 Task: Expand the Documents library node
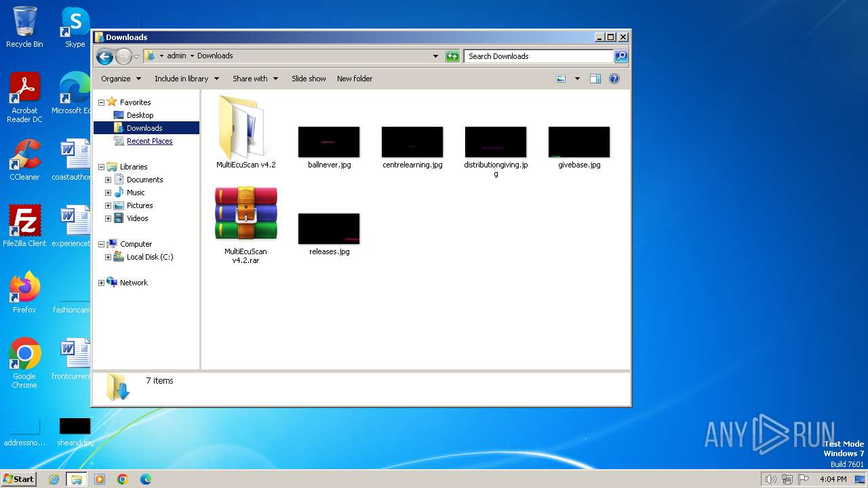(108, 180)
